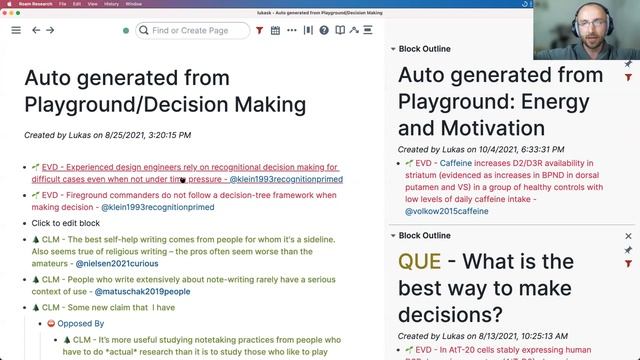Viewport: 640px width, 360px height.
Task: Open the help question mark icon
Action: click(x=324, y=30)
